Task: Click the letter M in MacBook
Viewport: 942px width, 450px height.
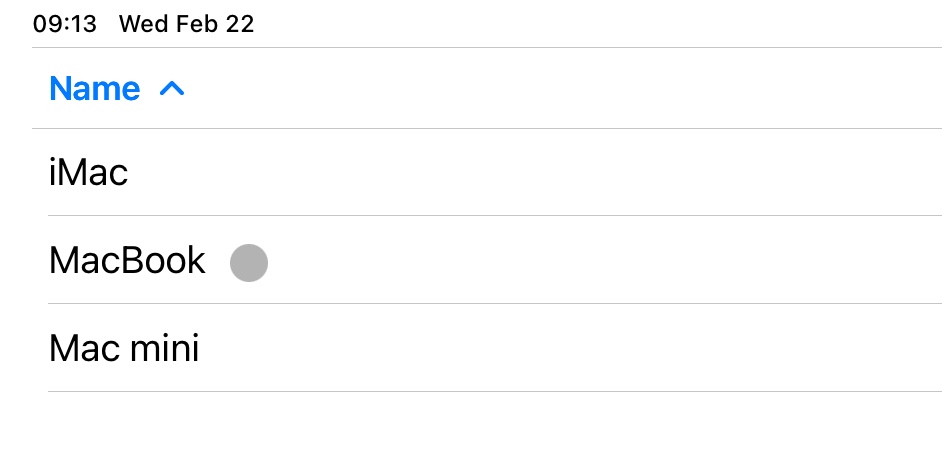Action: pos(62,261)
